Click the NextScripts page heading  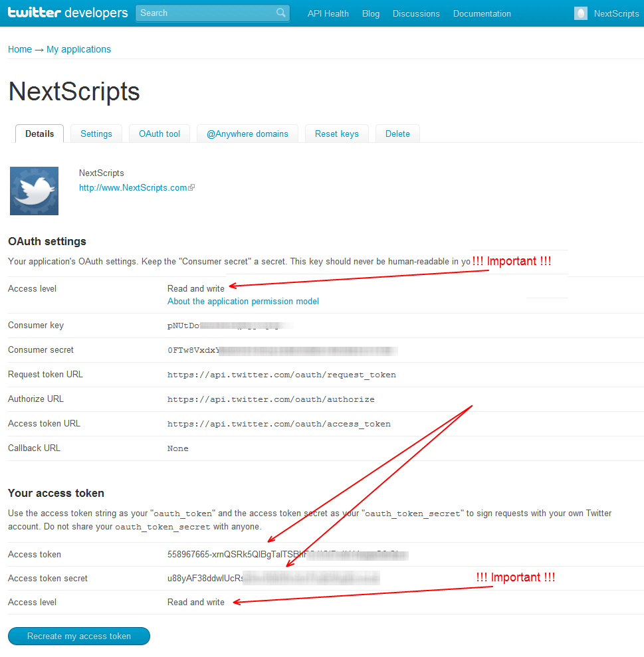click(74, 92)
